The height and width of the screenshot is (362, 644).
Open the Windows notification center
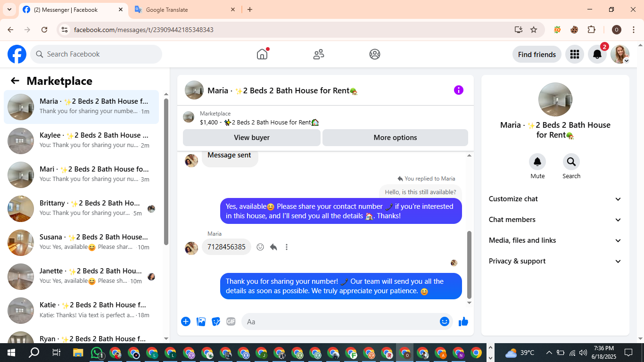point(628,353)
